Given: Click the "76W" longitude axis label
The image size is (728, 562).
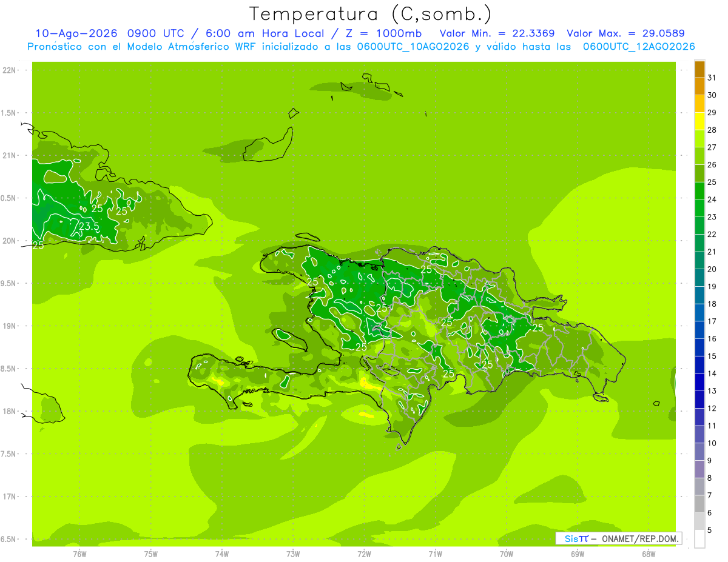Looking at the screenshot, I should point(79,554).
